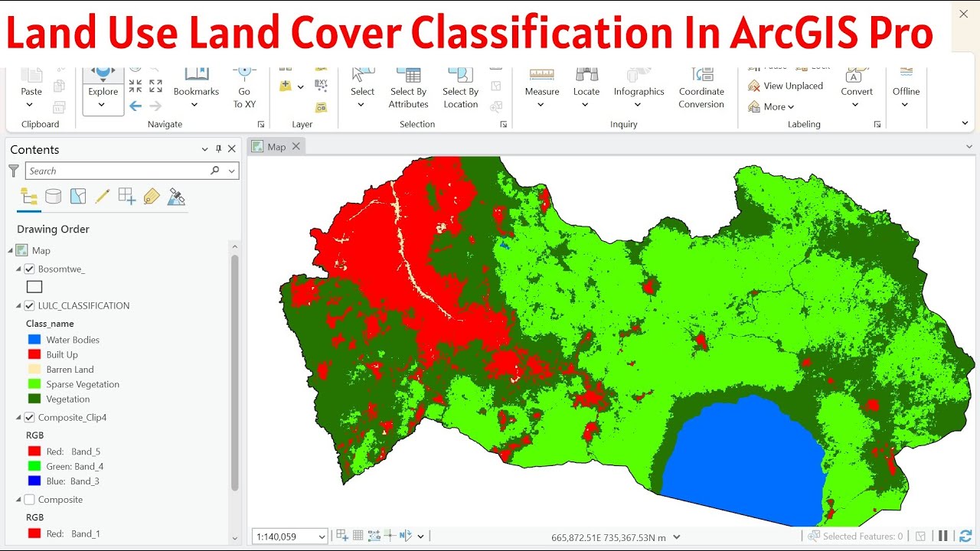
Task: Click north correction icon in status bar
Action: coord(405,536)
